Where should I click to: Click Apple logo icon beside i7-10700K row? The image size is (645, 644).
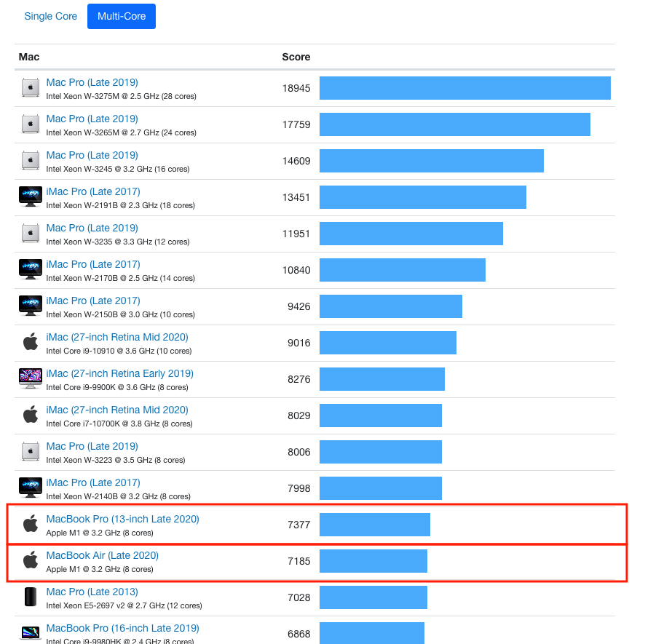click(31, 415)
